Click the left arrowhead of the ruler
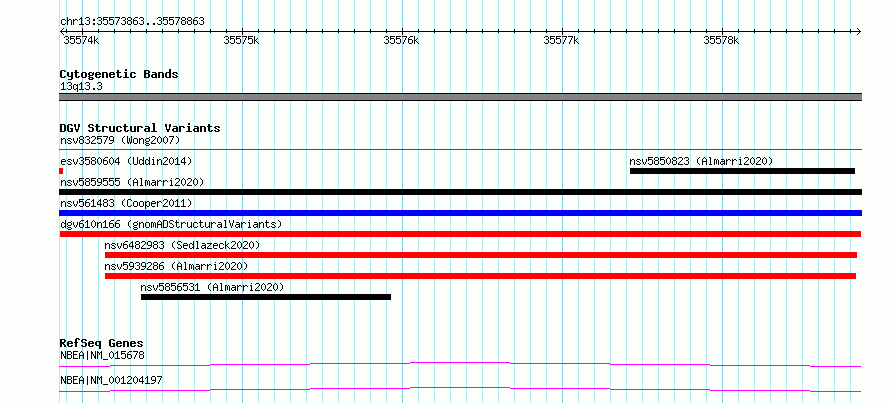Screen dimensions: 890x403 pyautogui.click(x=62, y=32)
